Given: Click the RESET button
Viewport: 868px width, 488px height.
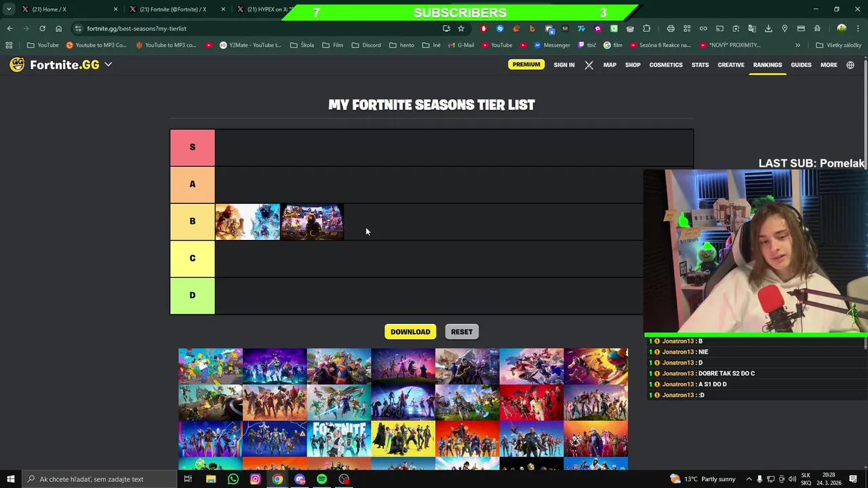Looking at the screenshot, I should [x=462, y=332].
